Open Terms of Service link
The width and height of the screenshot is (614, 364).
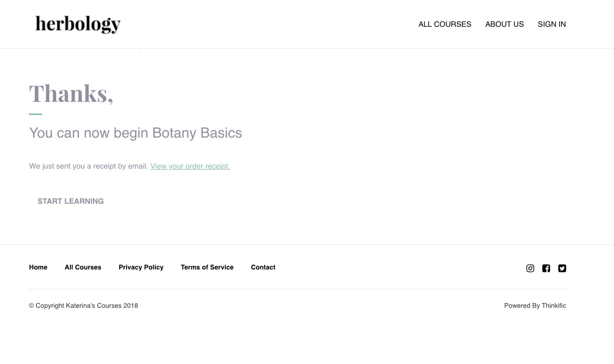pyautogui.click(x=207, y=267)
